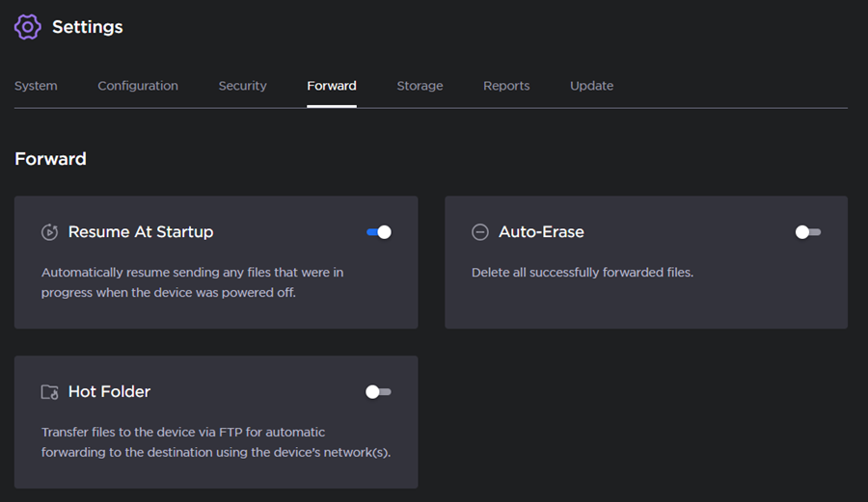Screen dimensions: 868x502
Task: Click the Auto-Erase card title
Action: tap(541, 232)
